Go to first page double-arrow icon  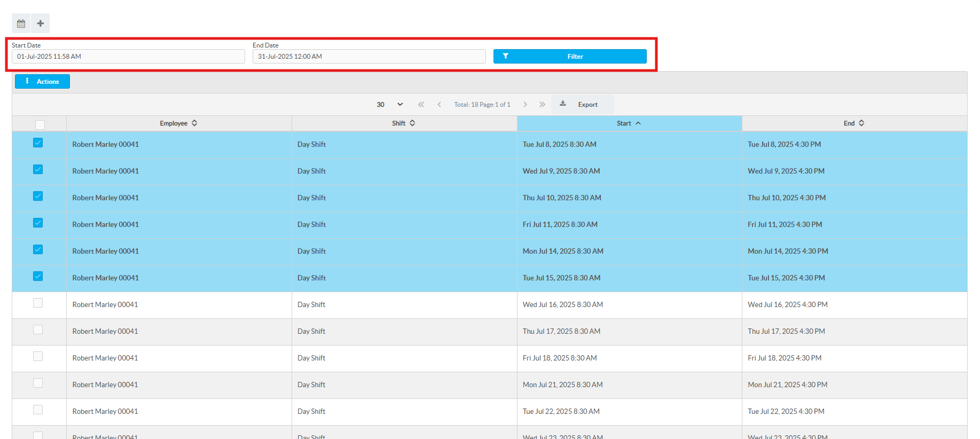[x=421, y=105]
